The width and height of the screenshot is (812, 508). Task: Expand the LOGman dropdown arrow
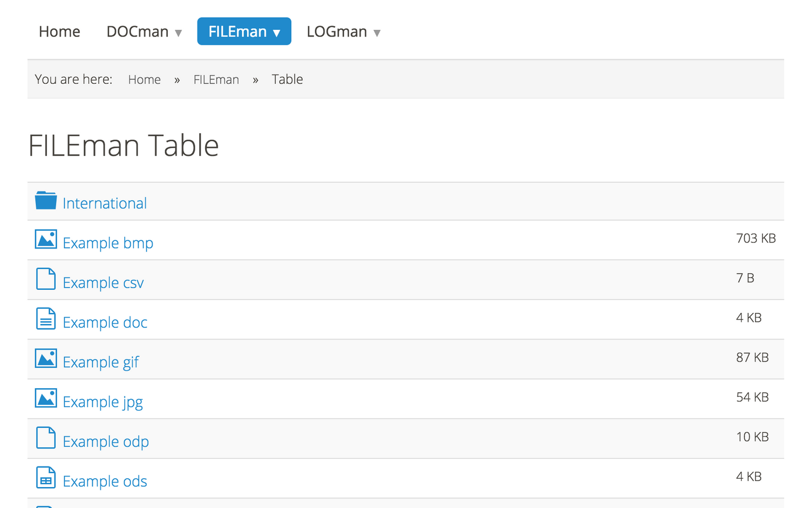(377, 33)
